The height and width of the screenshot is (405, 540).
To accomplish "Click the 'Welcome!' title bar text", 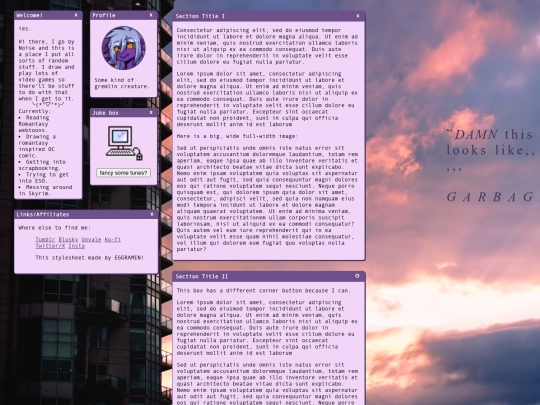I will tap(30, 15).
